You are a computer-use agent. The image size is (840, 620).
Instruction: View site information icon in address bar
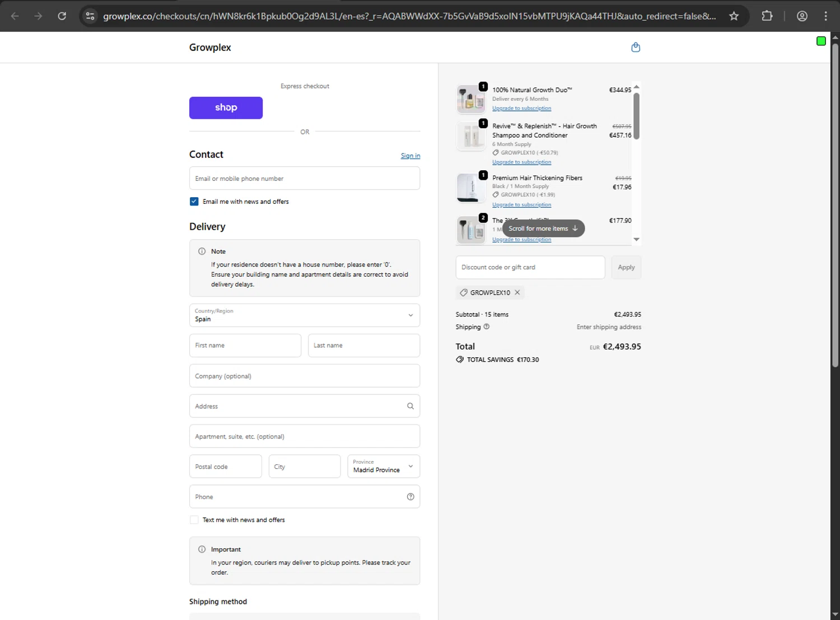click(90, 16)
